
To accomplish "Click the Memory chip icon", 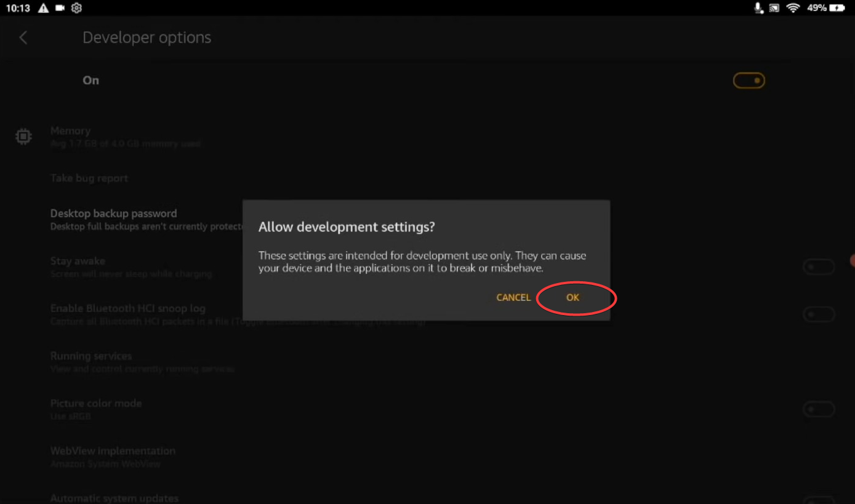I will [x=23, y=137].
